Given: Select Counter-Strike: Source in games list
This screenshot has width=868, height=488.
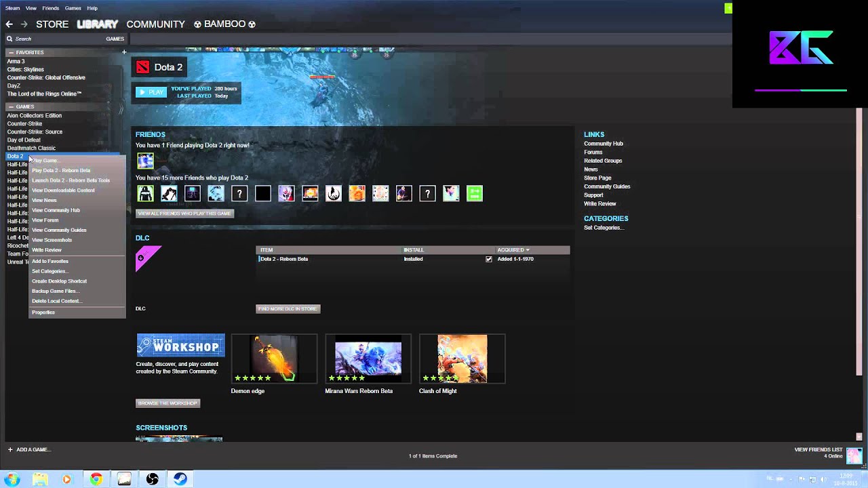Looking at the screenshot, I should click(x=35, y=132).
